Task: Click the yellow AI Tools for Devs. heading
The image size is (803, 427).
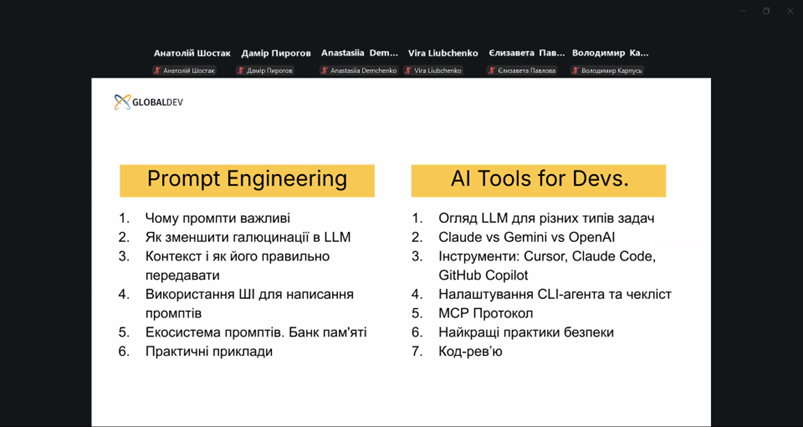Action: click(538, 180)
